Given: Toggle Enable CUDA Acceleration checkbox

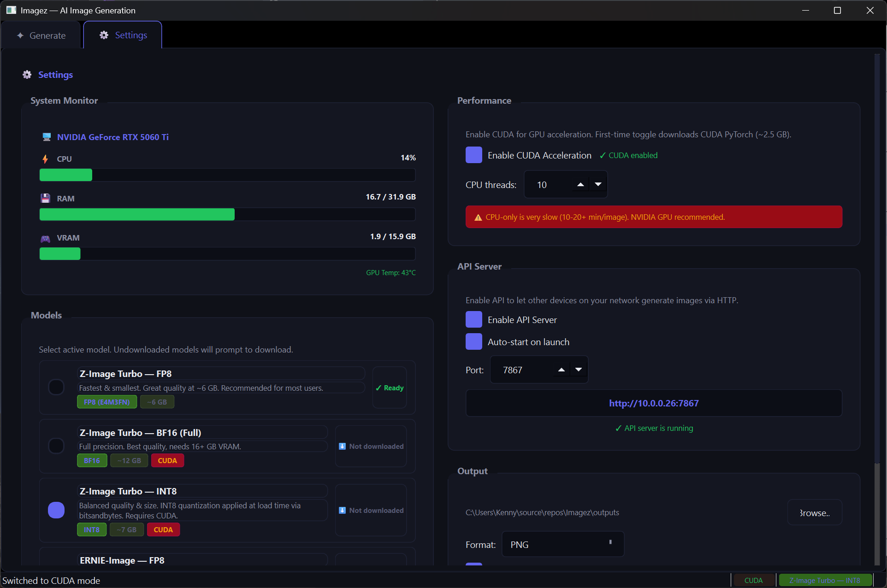Looking at the screenshot, I should point(474,155).
